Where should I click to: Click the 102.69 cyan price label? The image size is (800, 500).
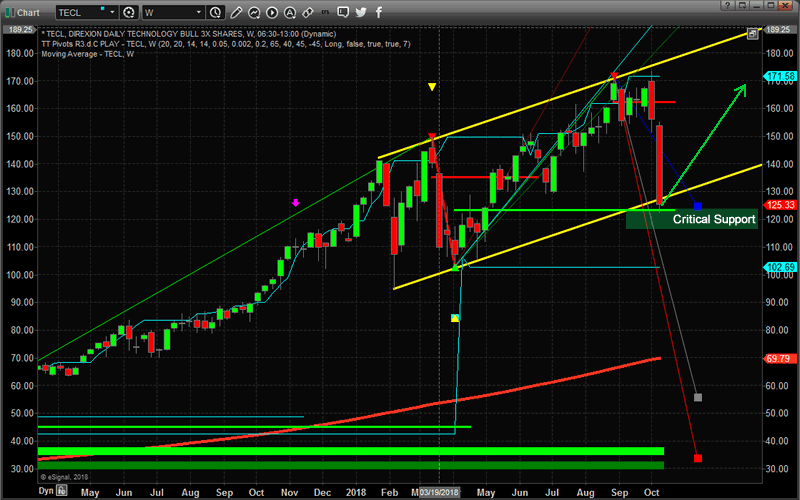pos(780,267)
